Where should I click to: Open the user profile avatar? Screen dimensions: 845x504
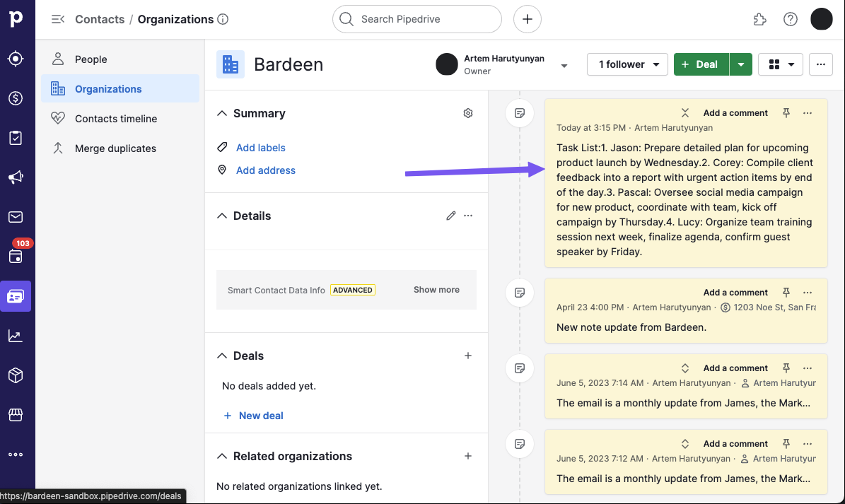pos(821,19)
